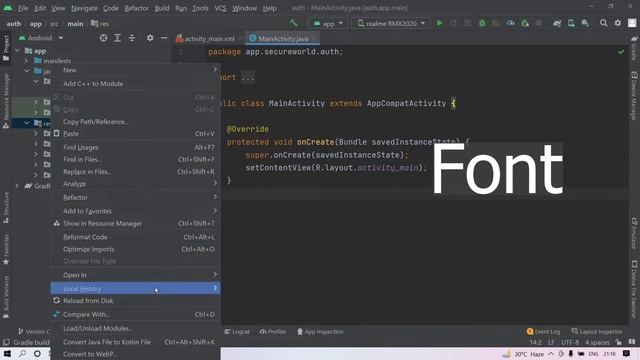Click the account avatar icon in the toolbar

632,23
